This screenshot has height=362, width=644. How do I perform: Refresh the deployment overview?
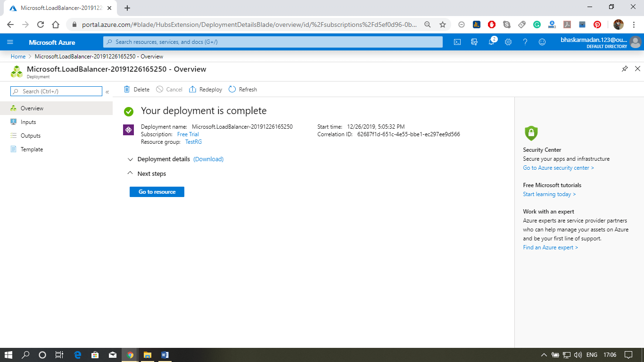pos(243,90)
